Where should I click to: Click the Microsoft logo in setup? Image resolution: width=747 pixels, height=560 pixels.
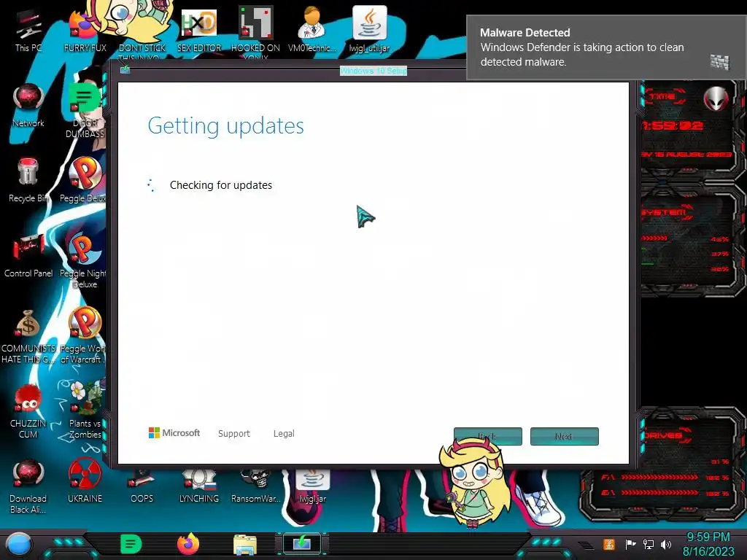174,433
